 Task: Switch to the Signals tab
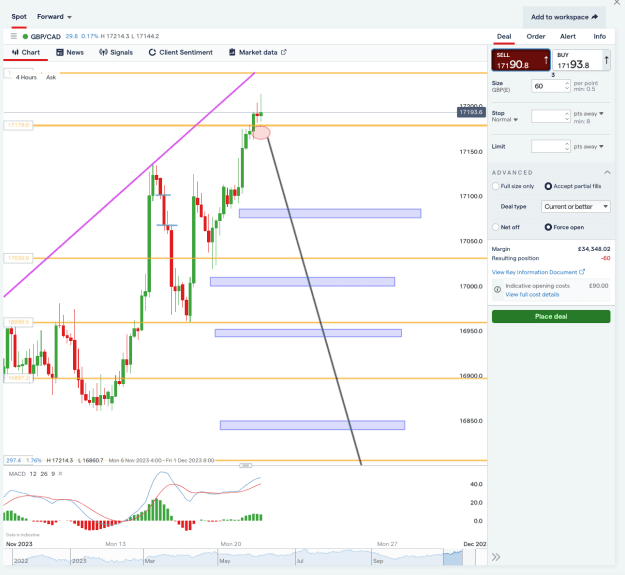pyautogui.click(x=116, y=53)
